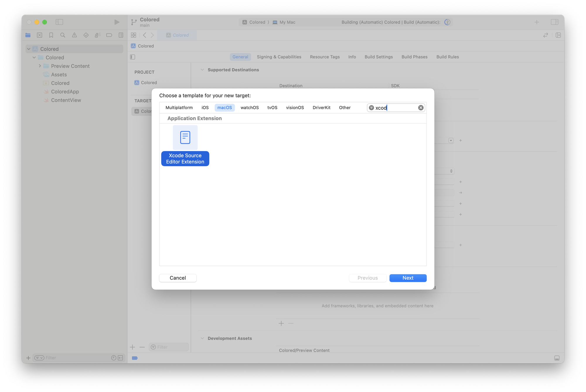Expand the Preview Content folder
Image resolution: width=586 pixels, height=392 pixels.
40,66
